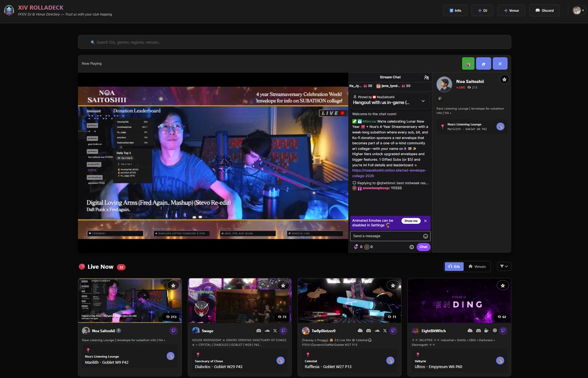Open Noa Saitoshii card stream thumbnail
The width and height of the screenshot is (588, 378).
(x=130, y=301)
